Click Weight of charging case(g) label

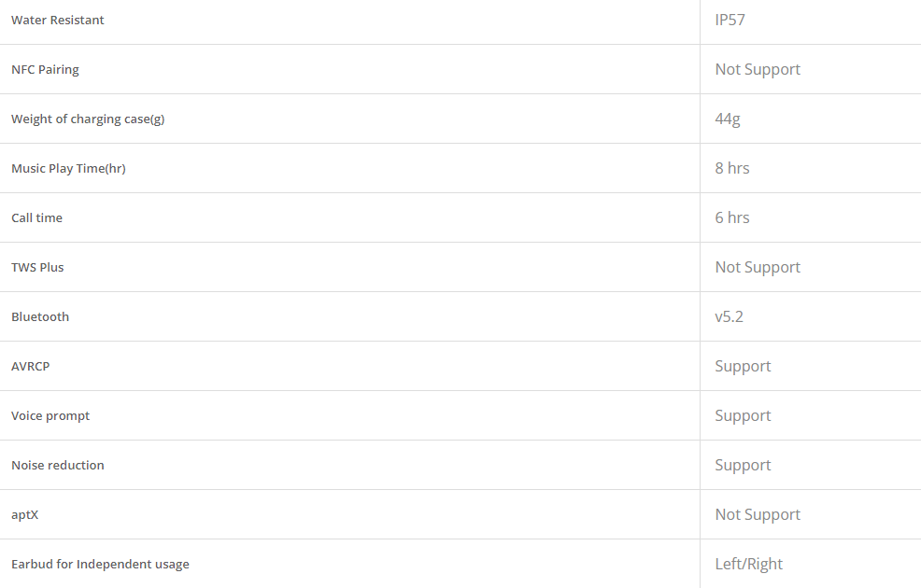point(88,119)
